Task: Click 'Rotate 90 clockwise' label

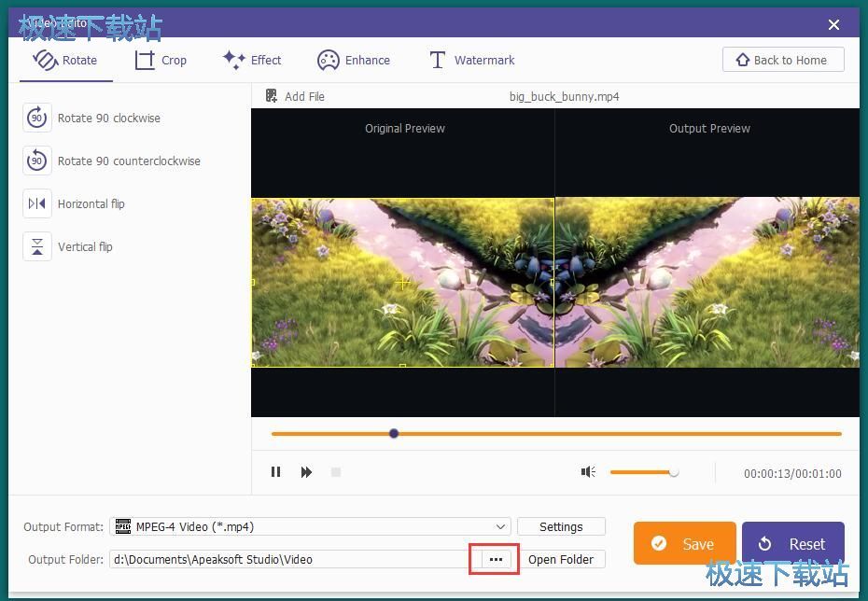Action: click(109, 118)
